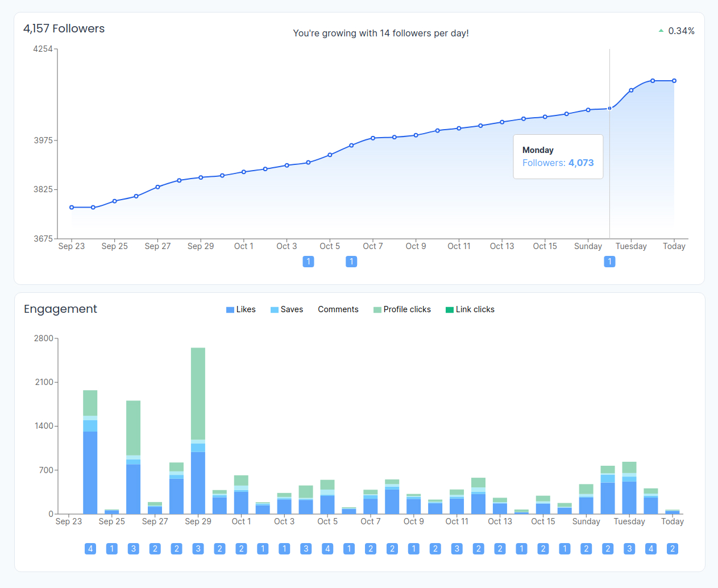Click the "1" posts badge under Oct 13
The image size is (718, 588).
pos(522,549)
